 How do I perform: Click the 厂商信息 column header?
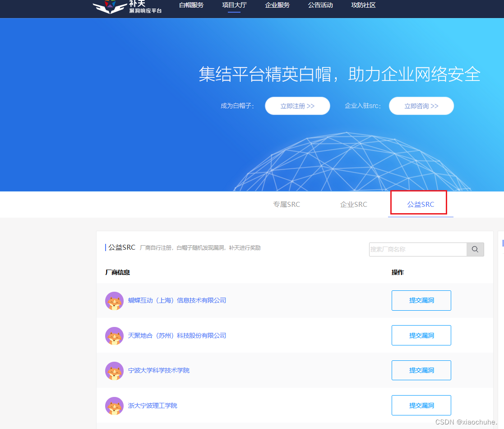(118, 272)
